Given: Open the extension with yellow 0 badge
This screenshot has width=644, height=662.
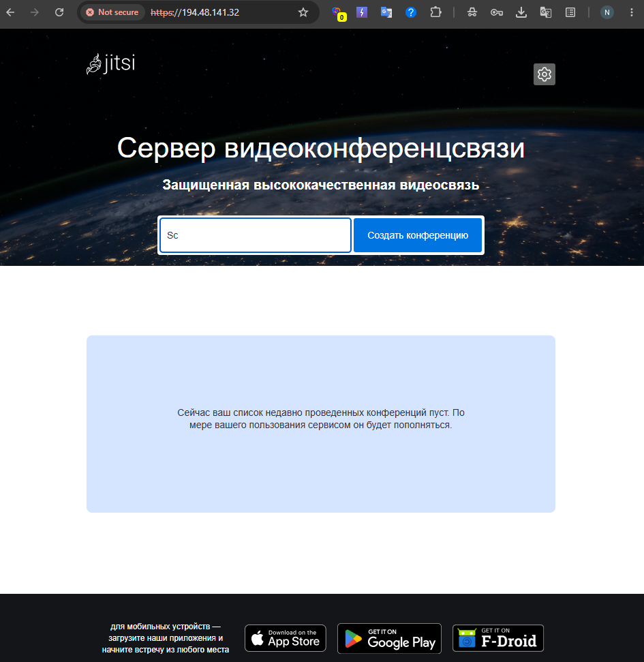Looking at the screenshot, I should point(339,14).
